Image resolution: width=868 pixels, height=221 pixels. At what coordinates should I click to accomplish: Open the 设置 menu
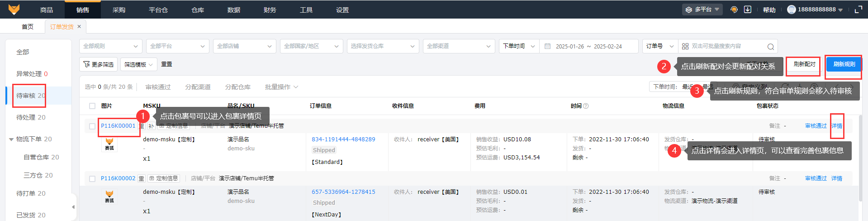342,10
